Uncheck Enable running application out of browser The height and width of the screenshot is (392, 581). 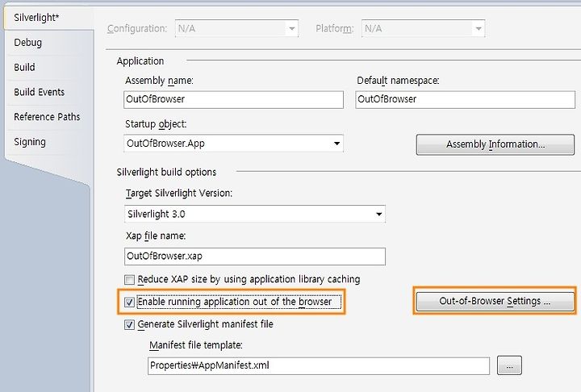click(x=129, y=302)
